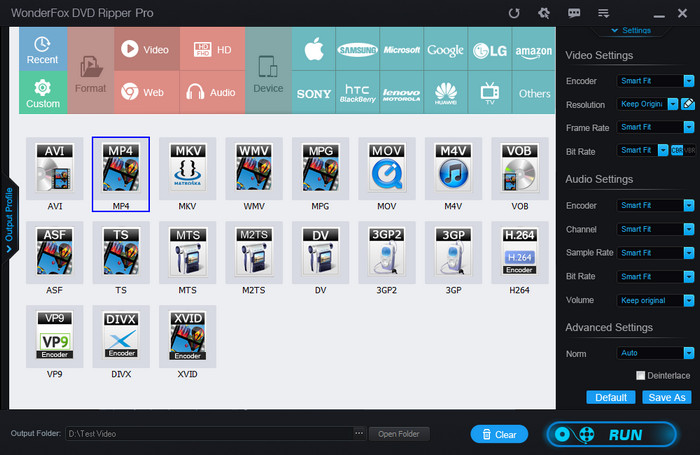Click the Clear button
The image size is (700, 455).
499,434
